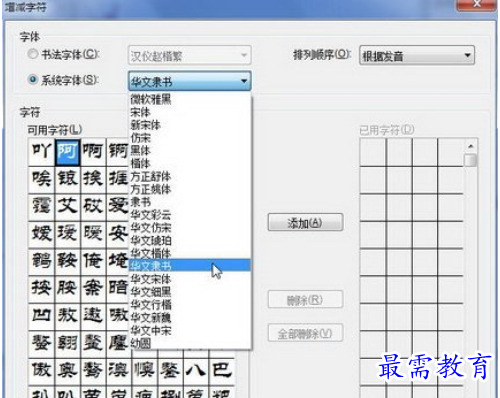Click the used-characters scrollbar thumb
The image size is (500, 398).
point(471,160)
